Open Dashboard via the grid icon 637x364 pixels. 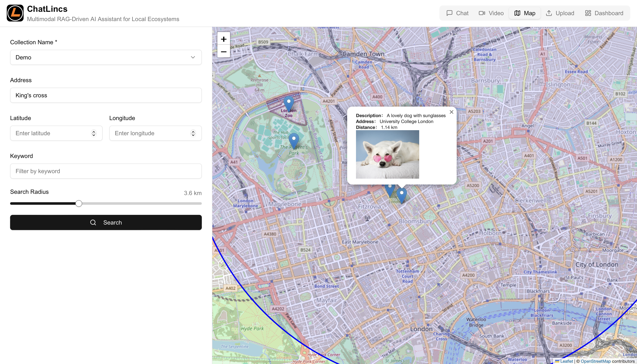[x=588, y=13]
